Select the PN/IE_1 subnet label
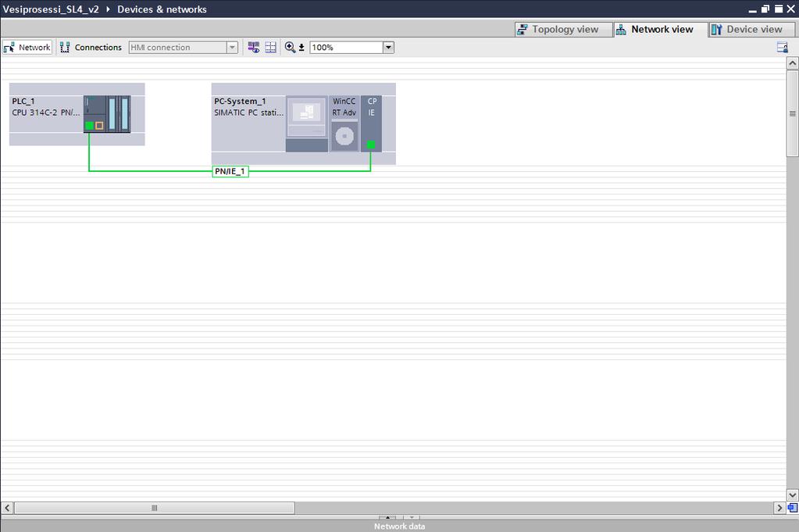This screenshot has width=799, height=532. pyautogui.click(x=230, y=171)
